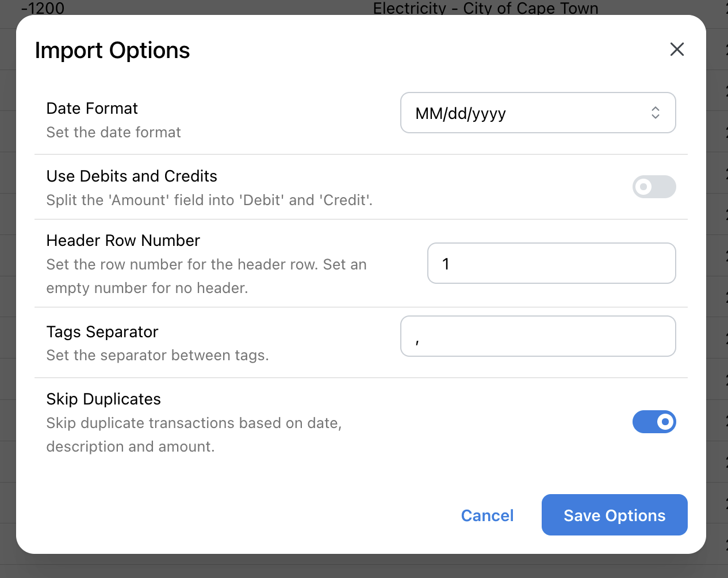Click the MM/dd/yyyy value in the selector
This screenshot has height=578, width=728.
pos(459,113)
